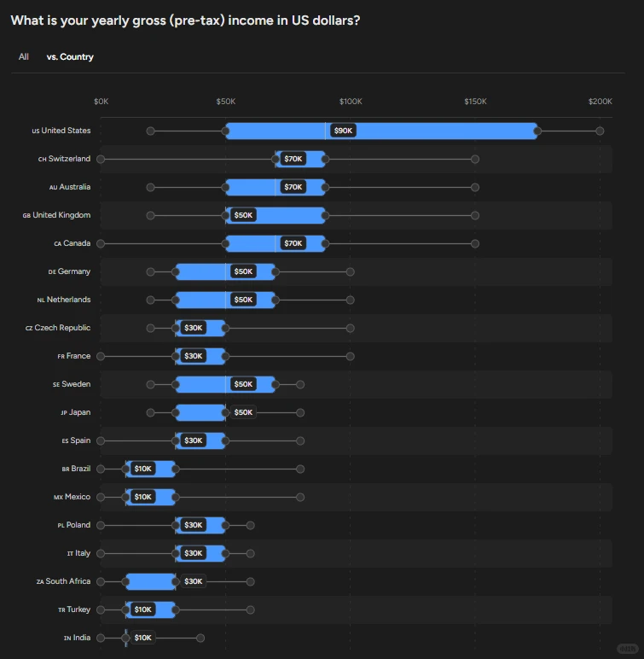Select the vs. Country tab

click(70, 56)
